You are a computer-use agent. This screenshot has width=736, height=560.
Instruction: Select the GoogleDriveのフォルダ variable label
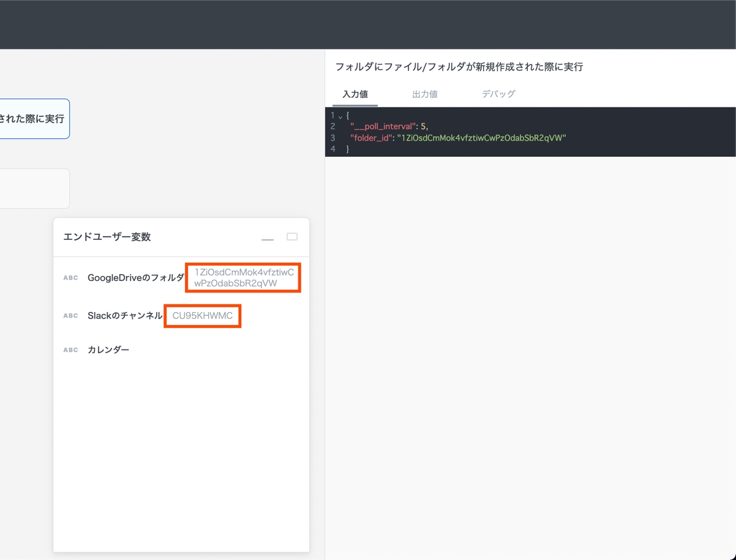[x=135, y=278]
